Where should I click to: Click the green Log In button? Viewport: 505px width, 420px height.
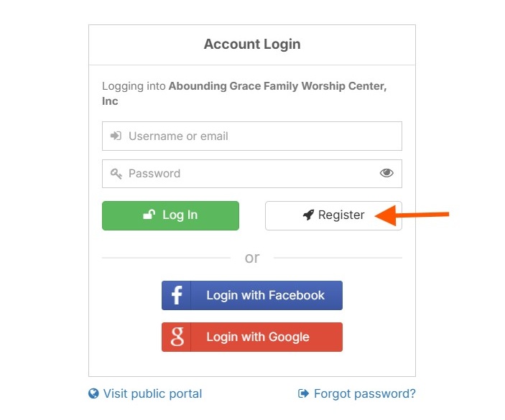tap(170, 215)
